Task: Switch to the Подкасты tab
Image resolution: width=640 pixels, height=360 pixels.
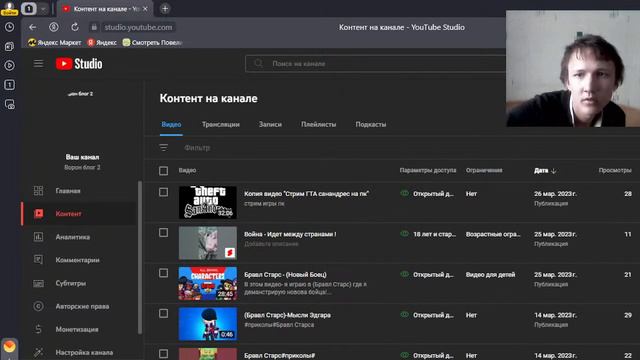Action: pos(371,124)
